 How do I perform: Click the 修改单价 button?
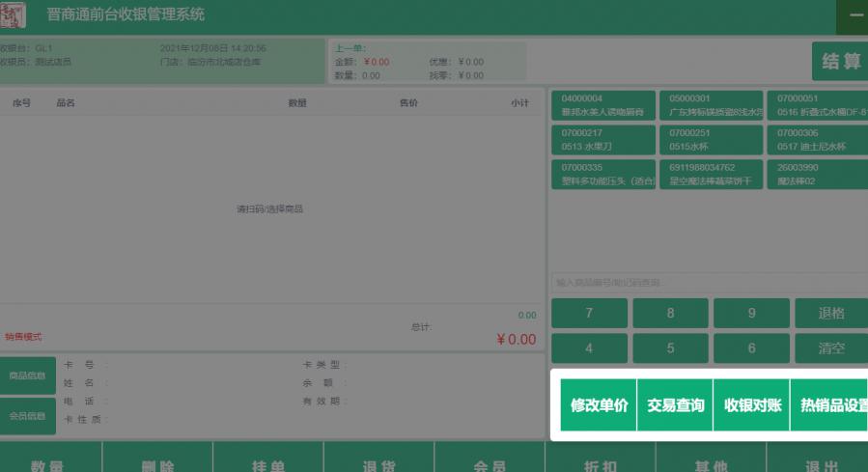598,405
